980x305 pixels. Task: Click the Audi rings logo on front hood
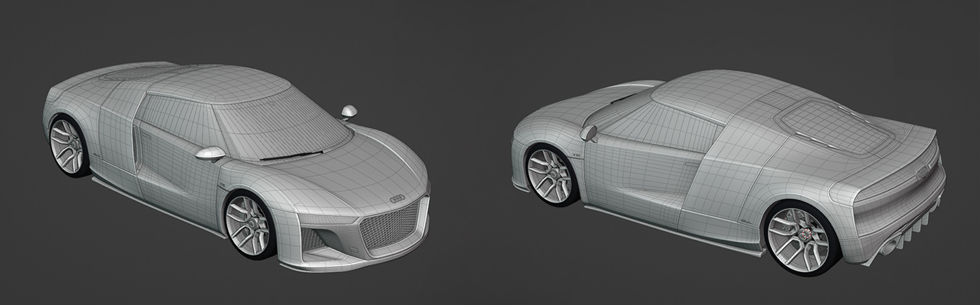[397, 199]
